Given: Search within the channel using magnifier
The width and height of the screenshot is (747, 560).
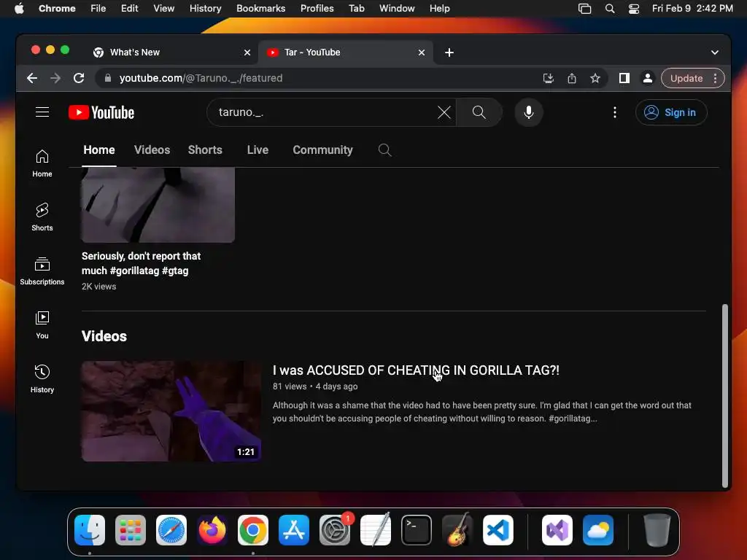Looking at the screenshot, I should pyautogui.click(x=384, y=150).
